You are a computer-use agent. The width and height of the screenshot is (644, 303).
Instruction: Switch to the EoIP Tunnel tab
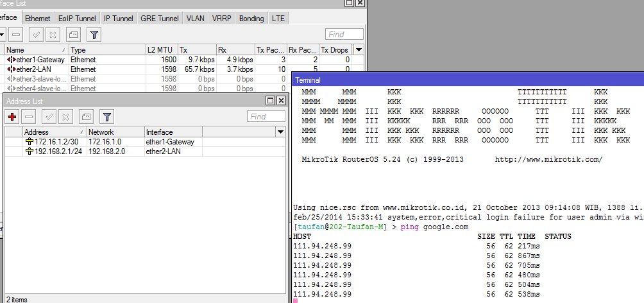pos(77,19)
